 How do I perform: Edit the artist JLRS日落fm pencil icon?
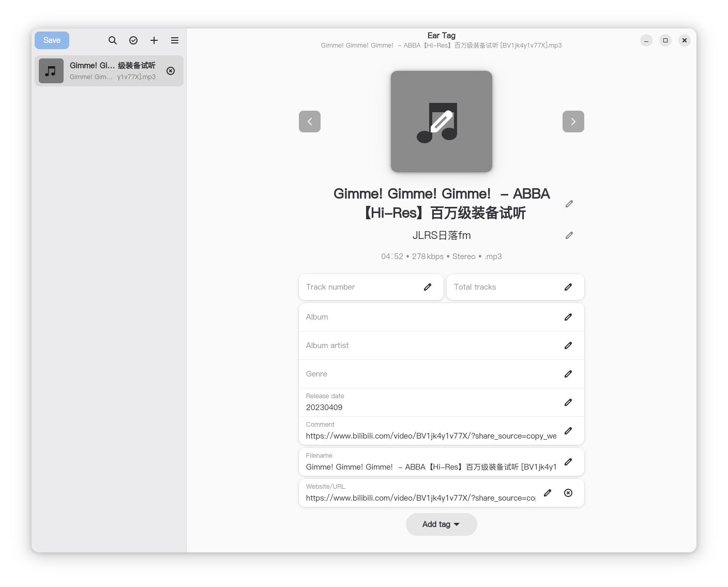click(x=569, y=235)
